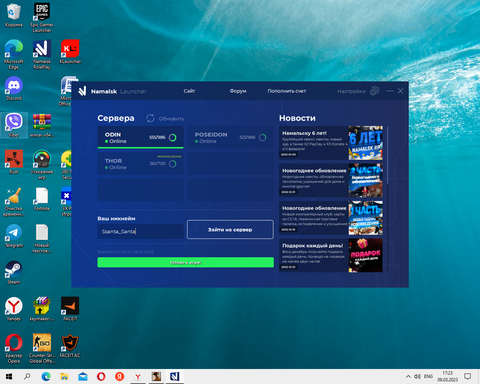Open the 1 ЧАСТЬ news thumbnail
480x384 pixels.
(x=366, y=218)
